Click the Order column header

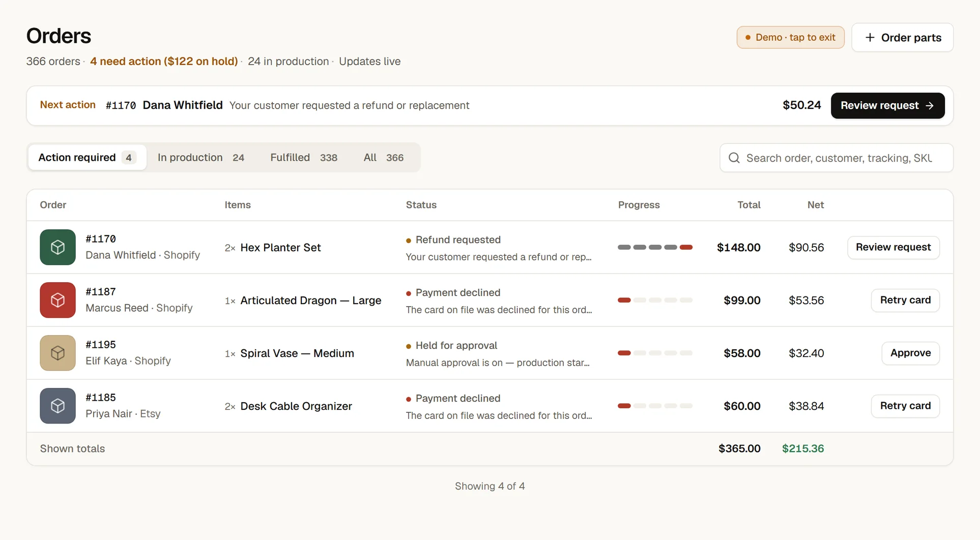point(53,205)
